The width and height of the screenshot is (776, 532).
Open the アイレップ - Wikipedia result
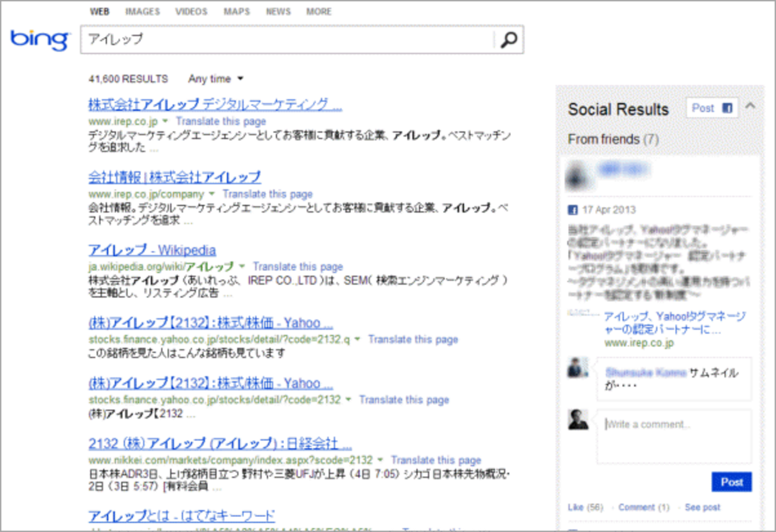pyautogui.click(x=152, y=250)
